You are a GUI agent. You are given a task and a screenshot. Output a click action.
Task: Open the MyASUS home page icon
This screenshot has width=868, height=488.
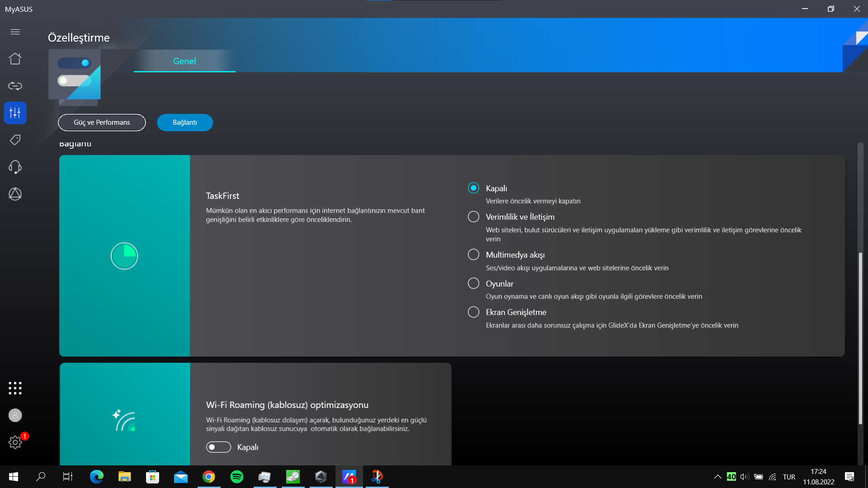15,59
